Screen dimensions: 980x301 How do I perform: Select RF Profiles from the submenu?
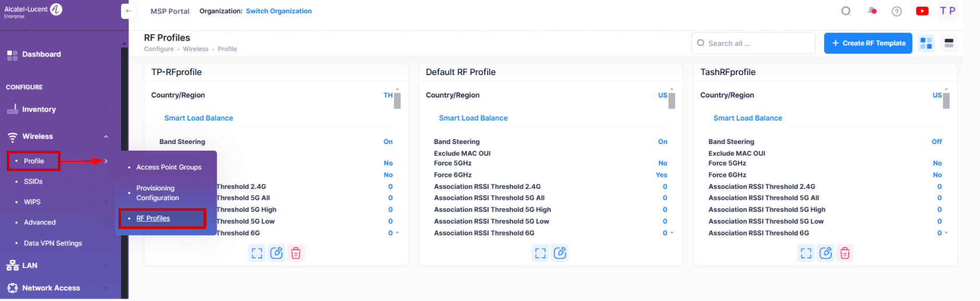coord(153,219)
